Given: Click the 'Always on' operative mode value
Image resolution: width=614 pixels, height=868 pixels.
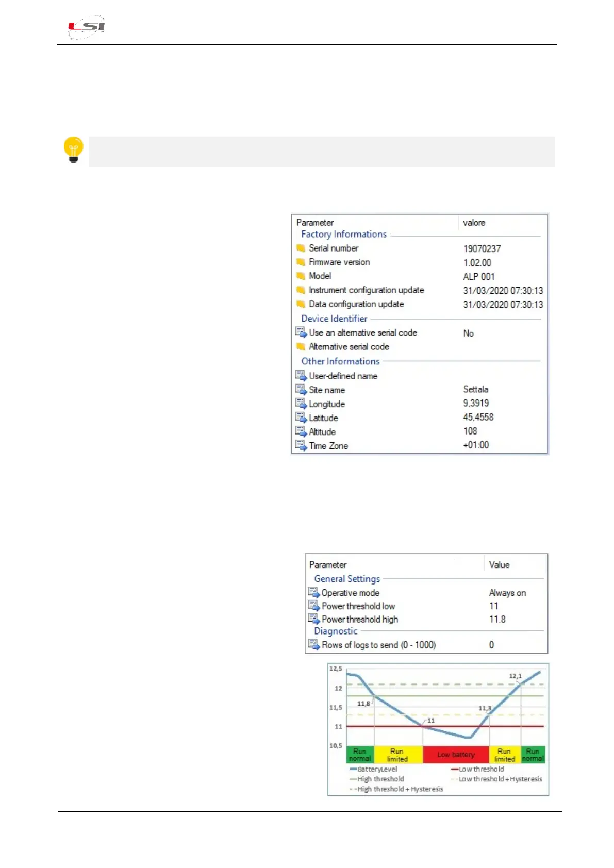Looking at the screenshot, I should 507,593.
